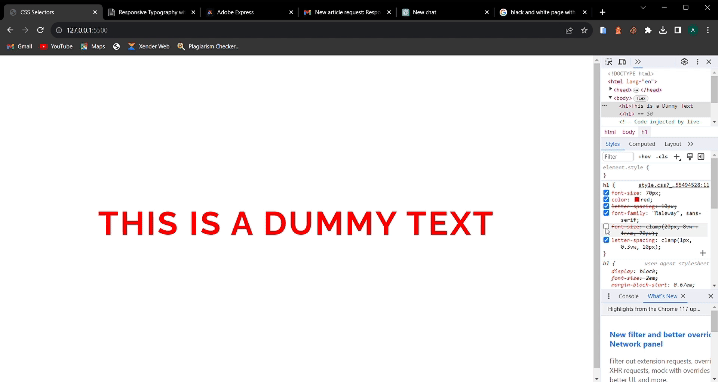This screenshot has height=382, width=718.
Task: Toggle the :hov element state button
Action: pos(644,157)
